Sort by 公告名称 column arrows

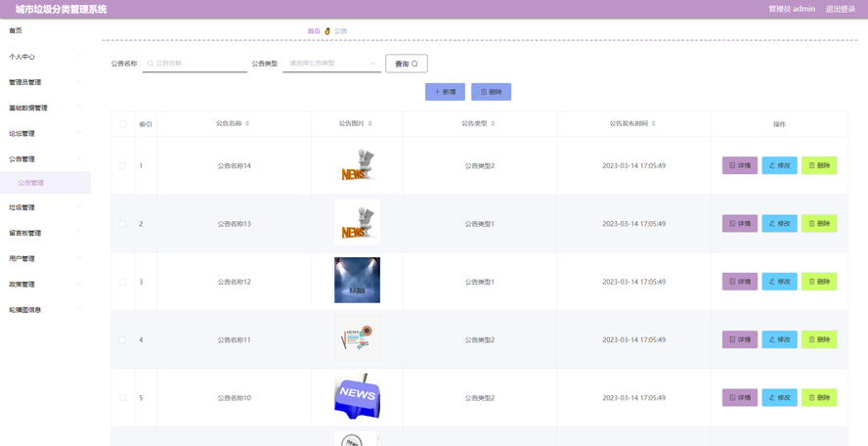click(247, 123)
